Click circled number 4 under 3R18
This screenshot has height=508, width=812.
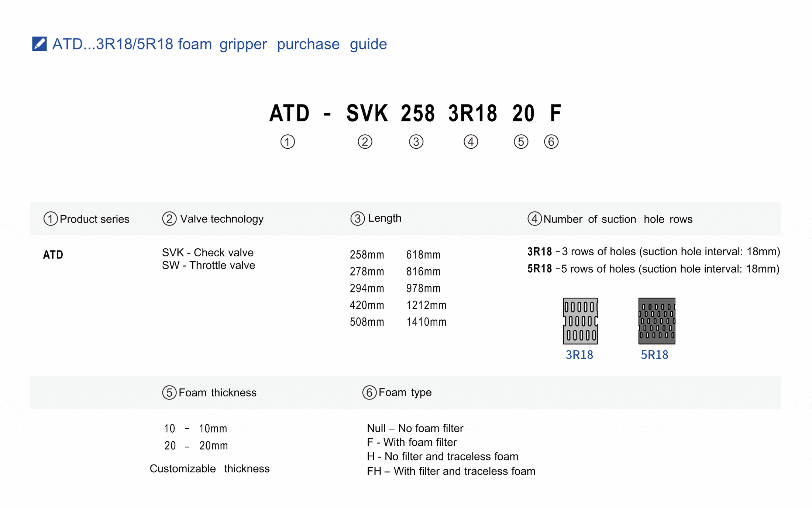tap(471, 142)
